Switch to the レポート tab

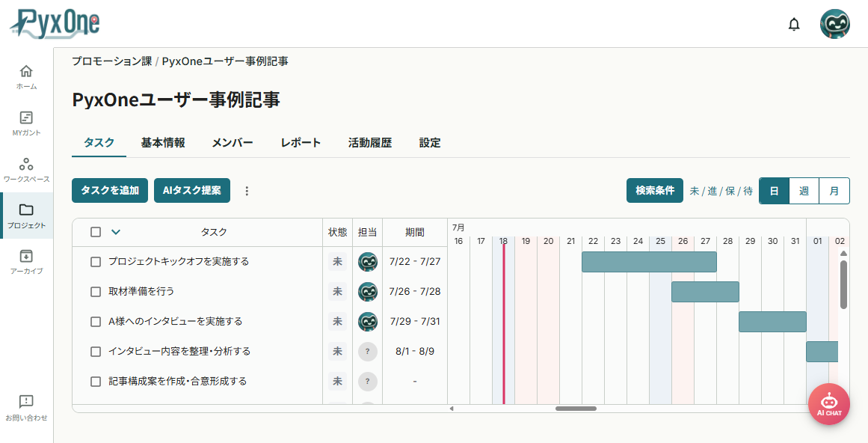301,143
